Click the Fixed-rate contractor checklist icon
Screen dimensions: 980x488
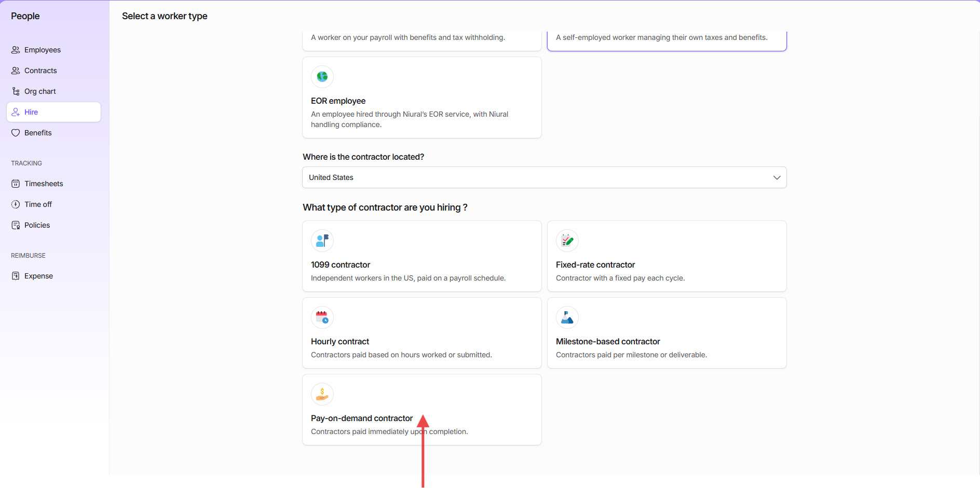coord(567,241)
